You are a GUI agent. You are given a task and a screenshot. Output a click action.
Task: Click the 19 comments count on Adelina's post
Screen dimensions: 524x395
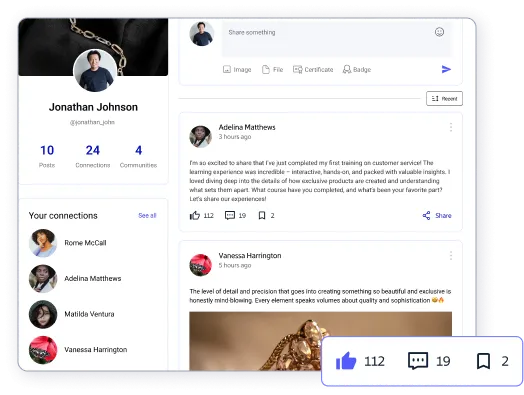(242, 216)
